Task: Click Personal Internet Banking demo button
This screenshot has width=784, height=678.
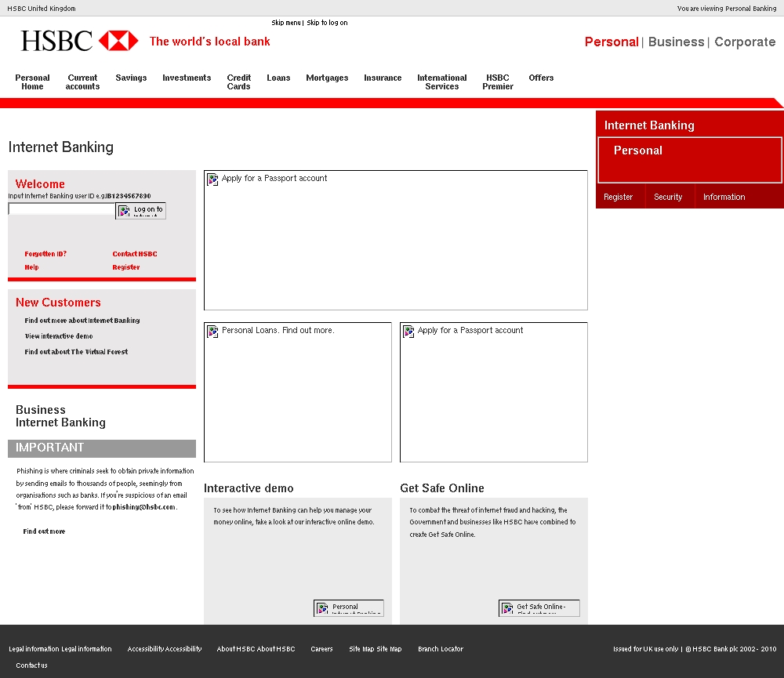Action: tap(349, 608)
